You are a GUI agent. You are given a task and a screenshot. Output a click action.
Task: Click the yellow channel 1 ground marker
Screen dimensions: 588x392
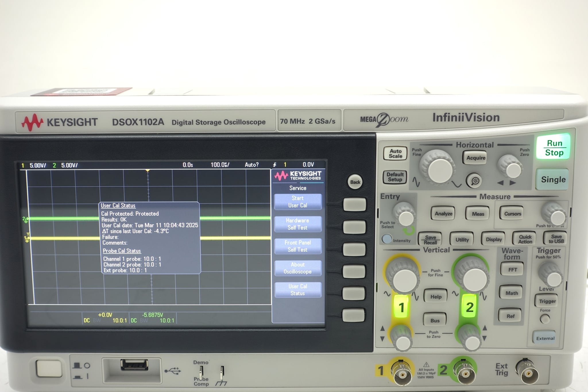(27, 238)
